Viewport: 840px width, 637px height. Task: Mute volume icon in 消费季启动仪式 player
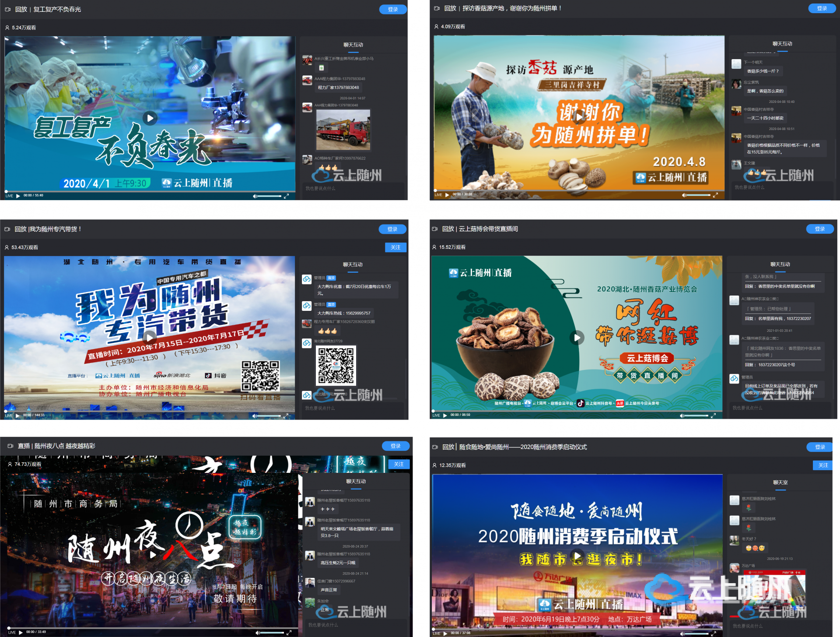coord(682,633)
